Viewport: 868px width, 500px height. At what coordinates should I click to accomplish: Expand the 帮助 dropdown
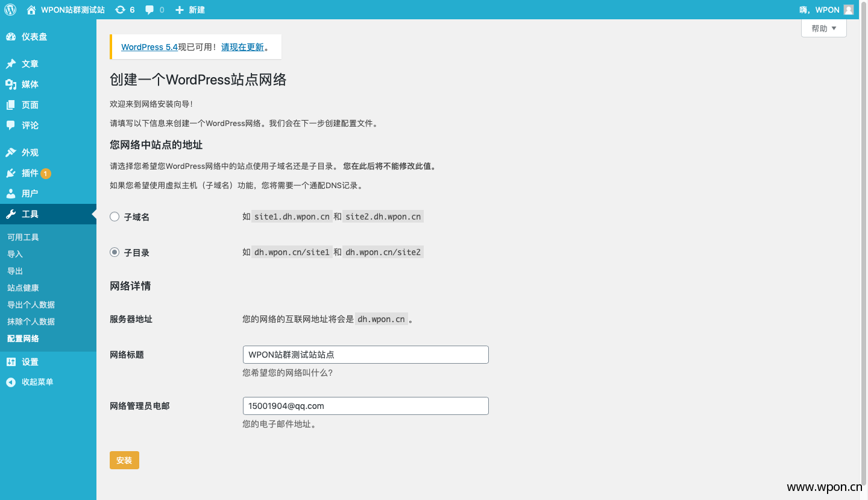pyautogui.click(x=823, y=28)
